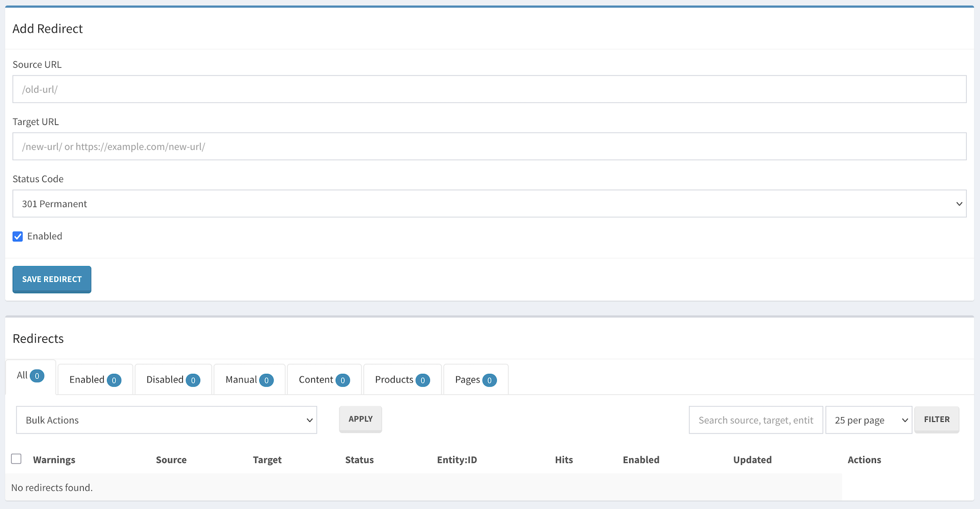Click the Source column header
980x509 pixels.
coord(171,460)
